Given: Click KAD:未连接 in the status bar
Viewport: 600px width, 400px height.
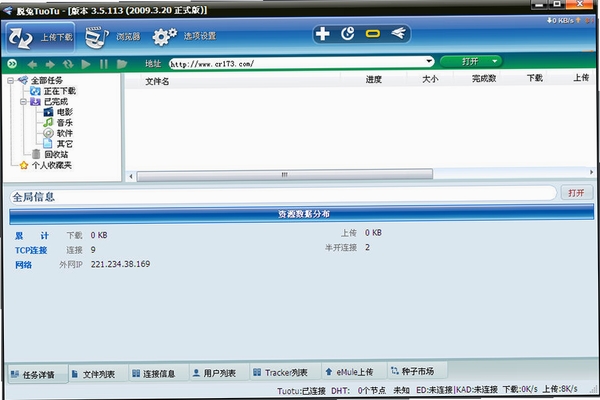Looking at the screenshot, I should (477, 390).
